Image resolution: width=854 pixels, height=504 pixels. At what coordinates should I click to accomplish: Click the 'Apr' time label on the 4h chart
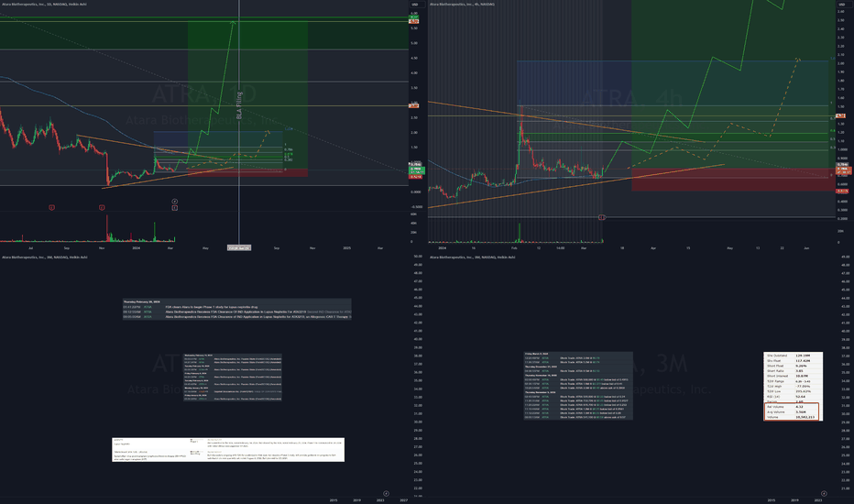tap(653, 248)
